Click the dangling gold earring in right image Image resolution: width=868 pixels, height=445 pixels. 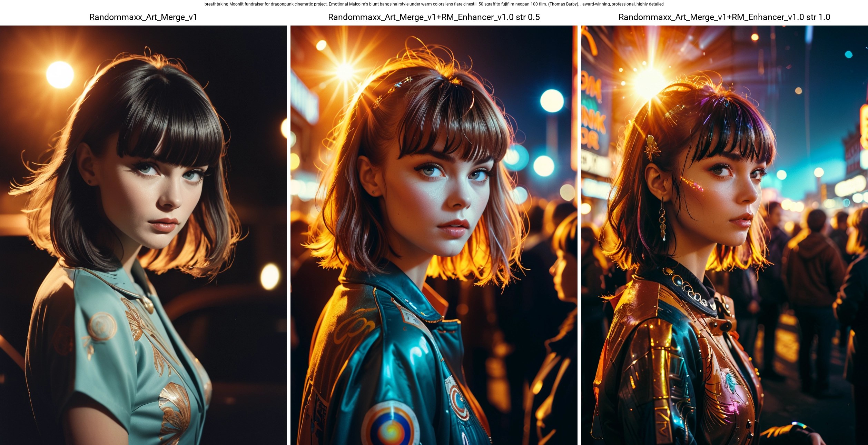[x=662, y=219]
